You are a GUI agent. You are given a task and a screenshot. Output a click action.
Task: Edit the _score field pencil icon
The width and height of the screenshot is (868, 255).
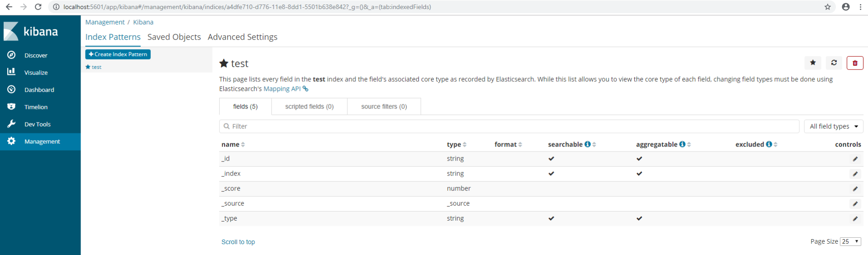pos(855,189)
